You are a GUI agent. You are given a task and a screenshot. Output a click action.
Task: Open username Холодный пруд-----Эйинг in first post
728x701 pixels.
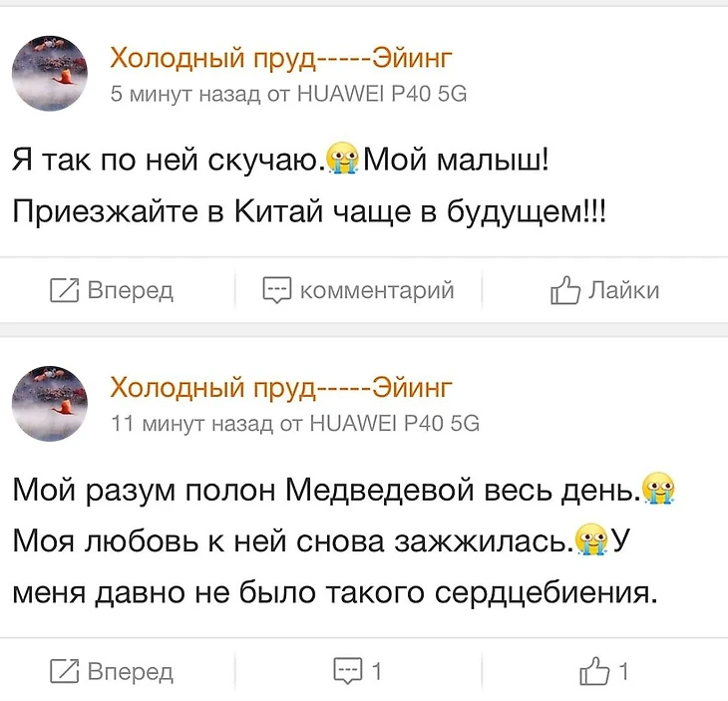(x=281, y=59)
